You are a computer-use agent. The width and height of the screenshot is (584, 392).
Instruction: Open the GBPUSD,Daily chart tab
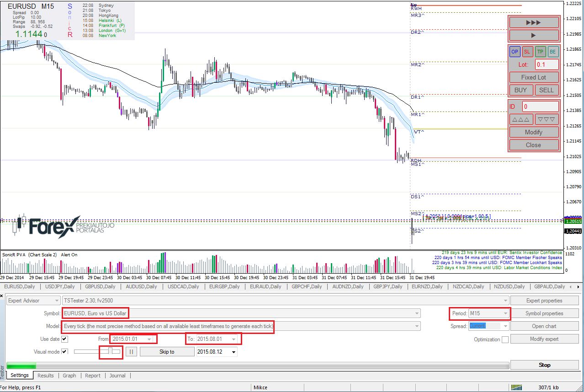coord(100,286)
